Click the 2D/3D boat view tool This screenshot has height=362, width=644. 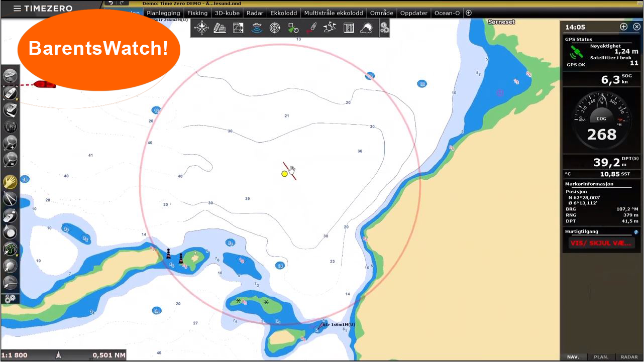[x=11, y=109]
